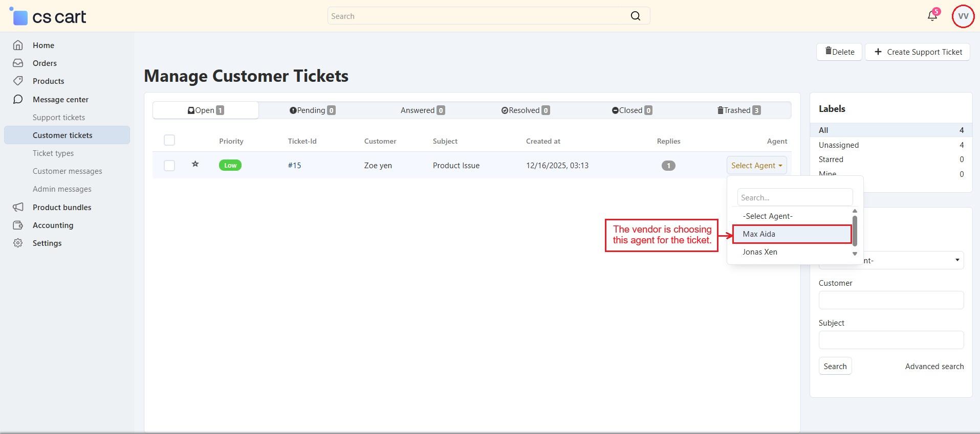Check the box for ticket #15 row

tap(169, 166)
